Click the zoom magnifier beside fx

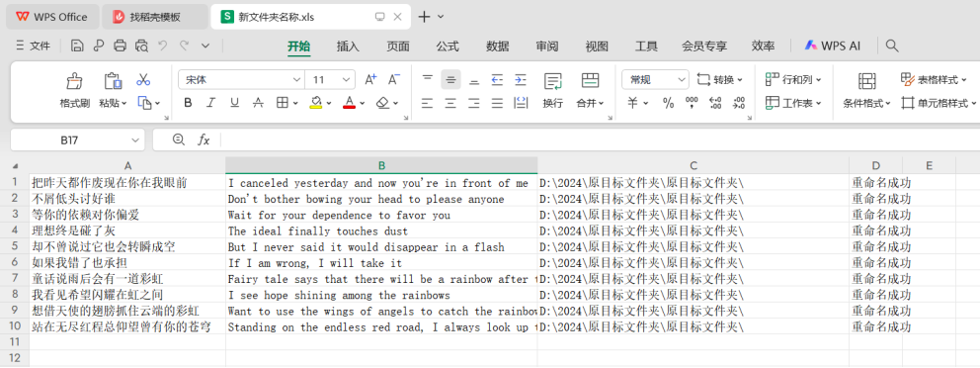(x=179, y=139)
